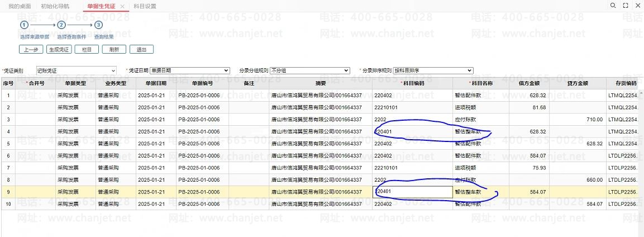Image resolution: width=644 pixels, height=237 pixels.
Task: Open the 初始化导航 tab
Action: [55, 6]
